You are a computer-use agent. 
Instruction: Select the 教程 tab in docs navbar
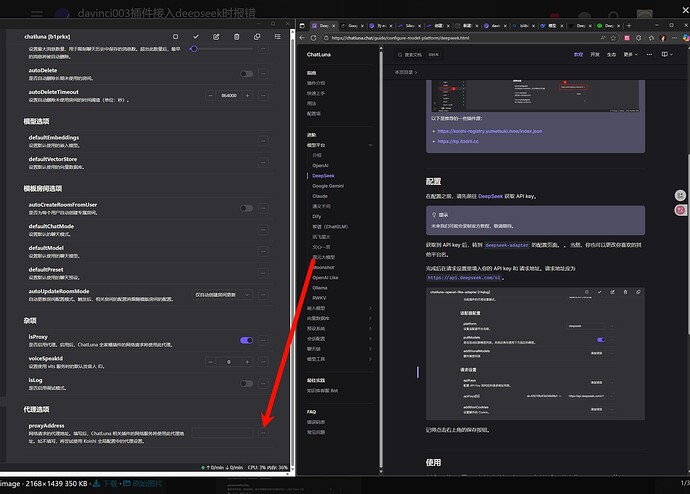(x=578, y=55)
